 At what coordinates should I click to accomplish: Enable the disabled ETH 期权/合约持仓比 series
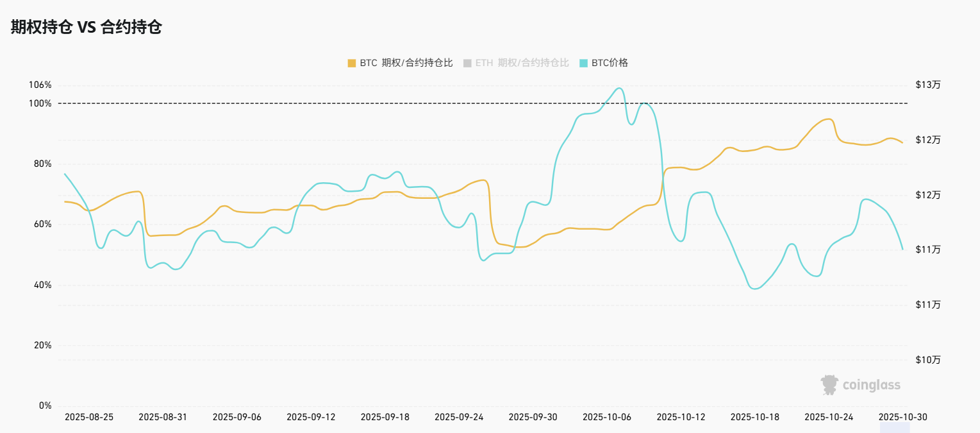coord(522,63)
